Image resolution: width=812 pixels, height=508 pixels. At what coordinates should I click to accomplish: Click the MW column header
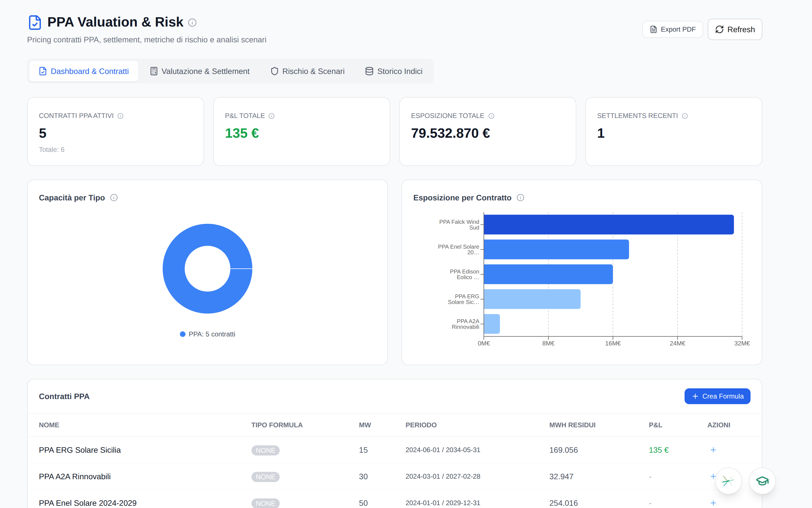(x=365, y=425)
